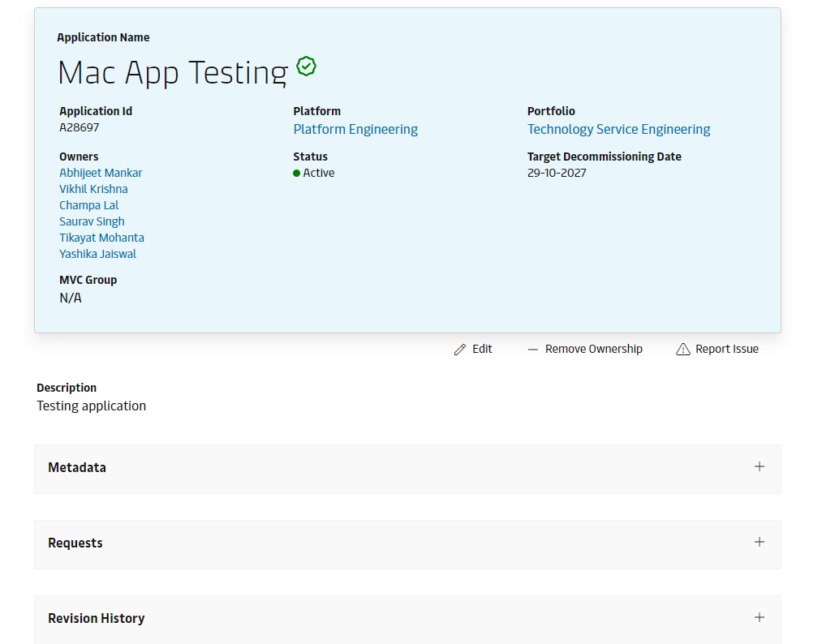839x644 pixels.
Task: Click the Active status text
Action: (x=318, y=174)
